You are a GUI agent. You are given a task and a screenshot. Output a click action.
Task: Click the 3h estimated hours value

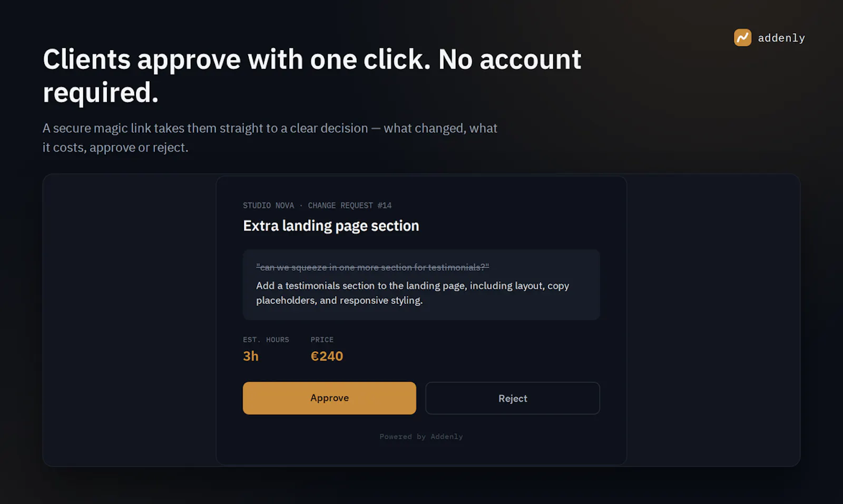(x=251, y=356)
